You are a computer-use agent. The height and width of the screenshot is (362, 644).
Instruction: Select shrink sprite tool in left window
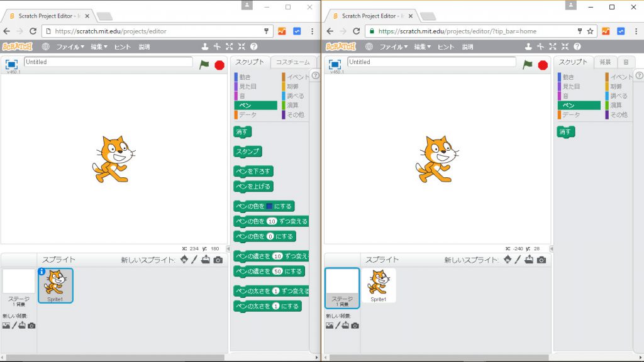tap(241, 47)
